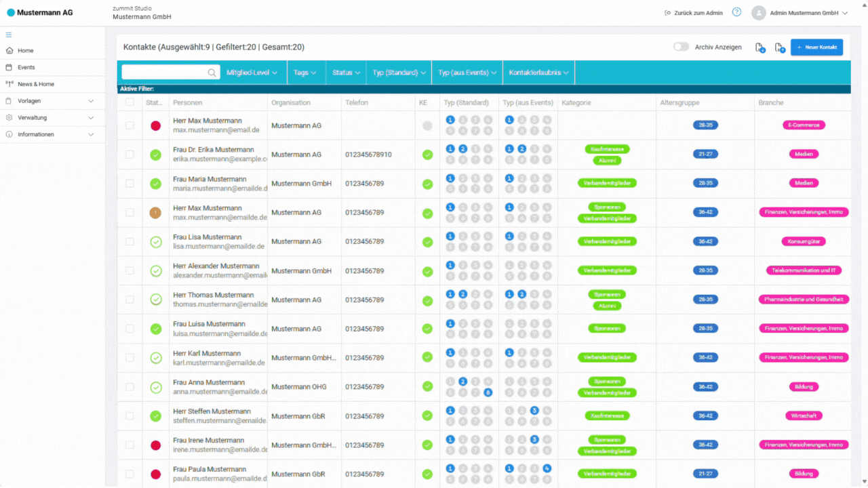Screen dimensions: 868x488
Task: Click the green status check of Erika Mustermann
Action: click(x=155, y=155)
